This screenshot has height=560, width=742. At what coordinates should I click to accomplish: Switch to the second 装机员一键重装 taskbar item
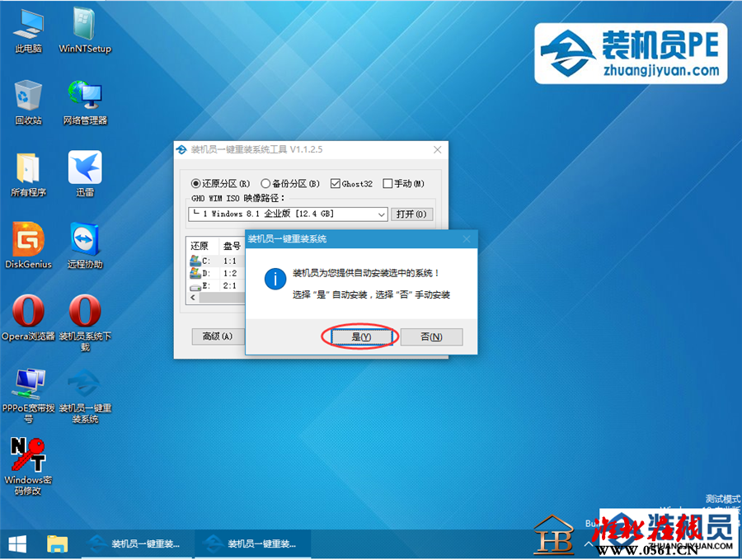252,544
